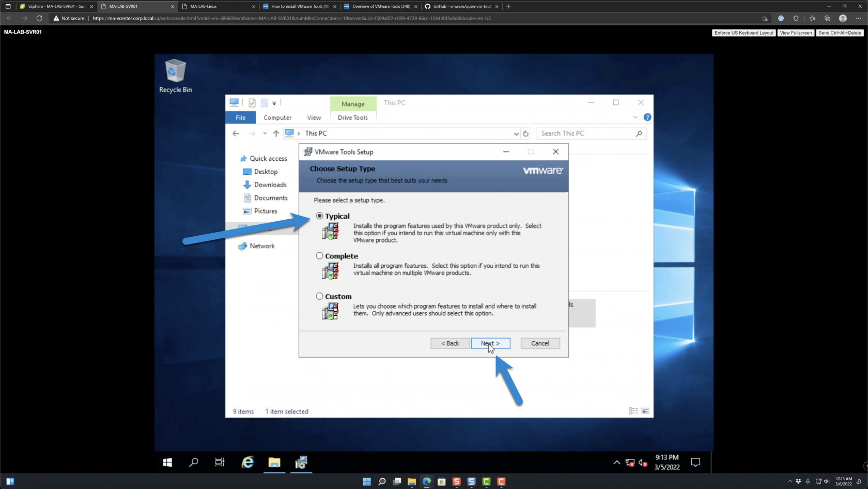Click the Manage contextual tab header
The height and width of the screenshot is (489, 868).
click(x=353, y=104)
